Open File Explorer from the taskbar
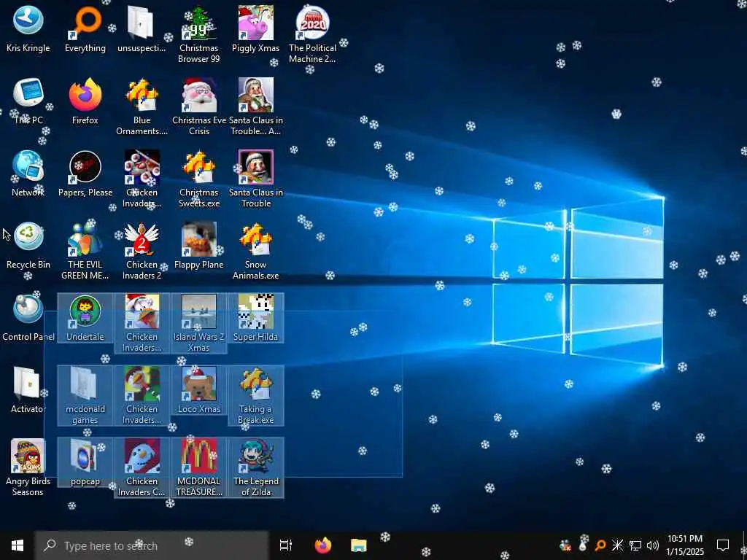The width and height of the screenshot is (747, 560). pyautogui.click(x=359, y=545)
